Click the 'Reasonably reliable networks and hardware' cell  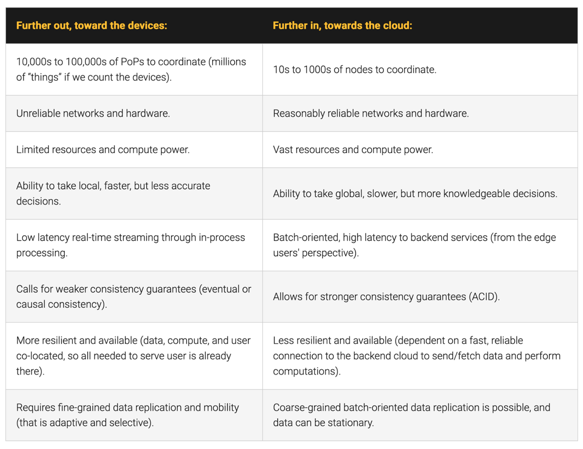coord(420,113)
